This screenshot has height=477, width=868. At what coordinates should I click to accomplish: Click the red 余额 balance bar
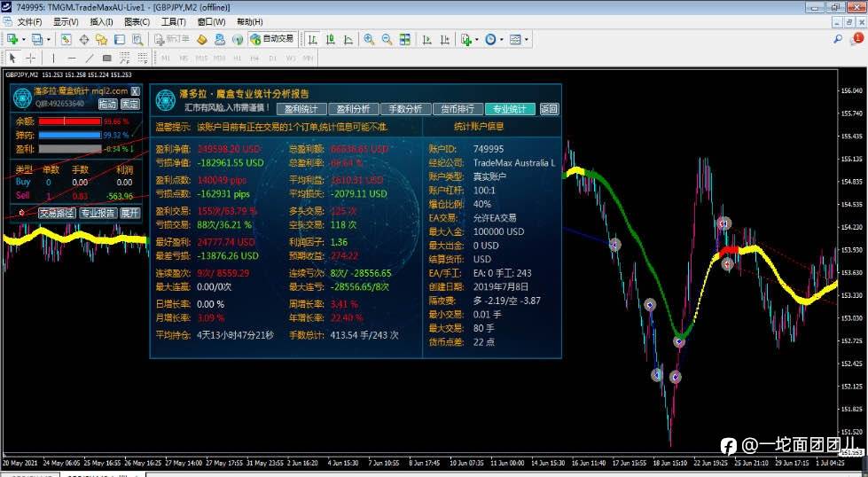click(x=70, y=121)
